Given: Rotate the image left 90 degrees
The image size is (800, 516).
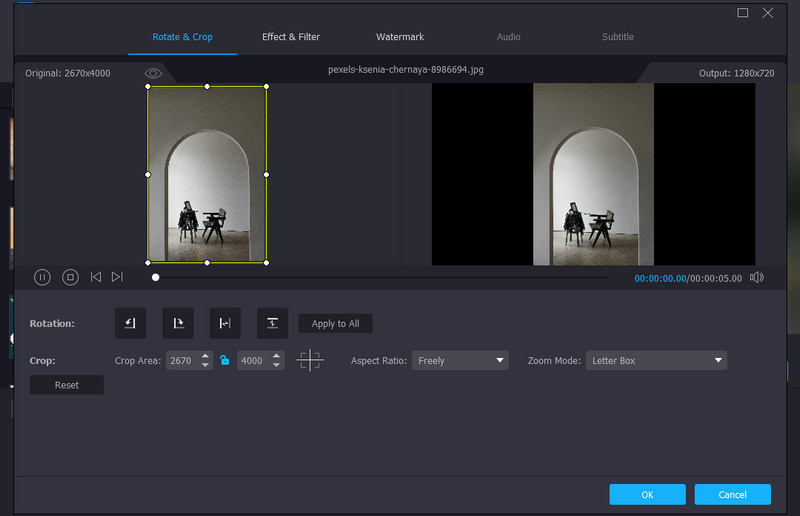Looking at the screenshot, I should click(131, 323).
